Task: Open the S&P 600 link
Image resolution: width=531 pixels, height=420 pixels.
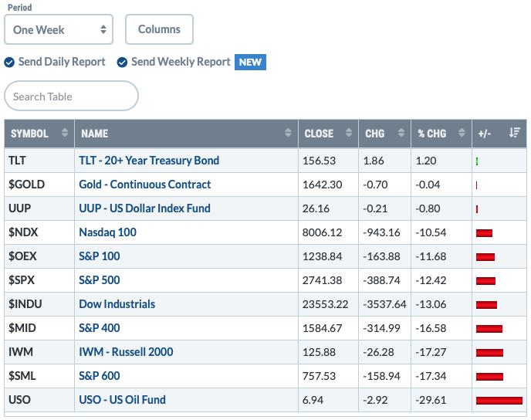Action: pos(100,376)
